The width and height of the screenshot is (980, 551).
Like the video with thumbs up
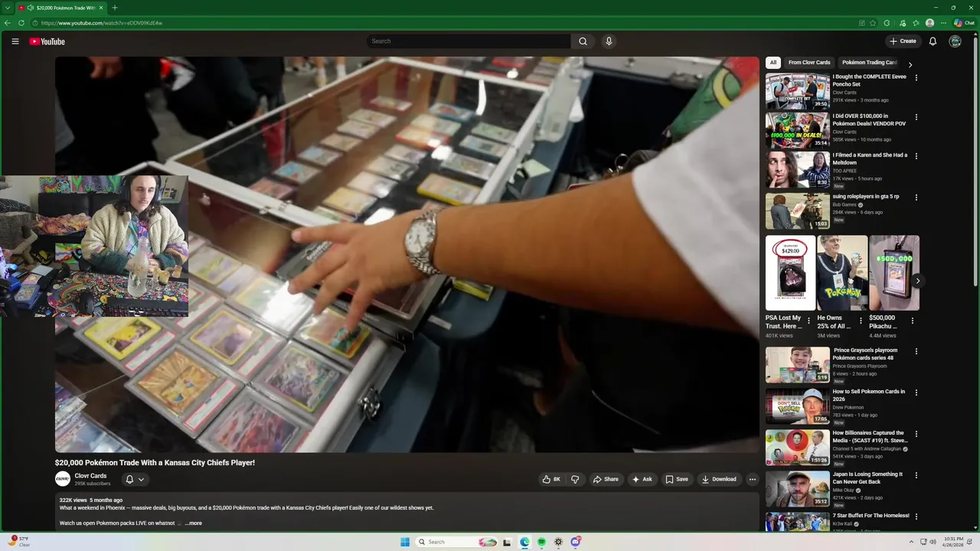(551, 479)
